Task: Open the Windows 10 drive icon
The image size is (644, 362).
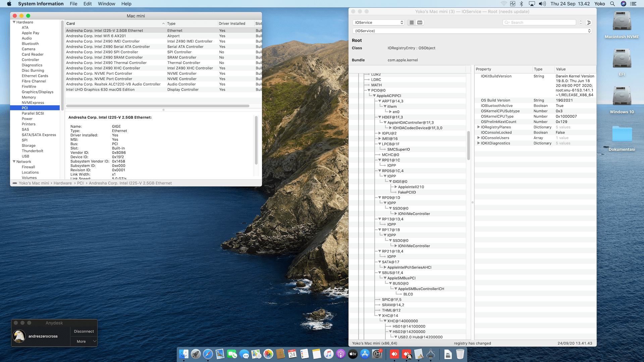Action: tap(622, 97)
